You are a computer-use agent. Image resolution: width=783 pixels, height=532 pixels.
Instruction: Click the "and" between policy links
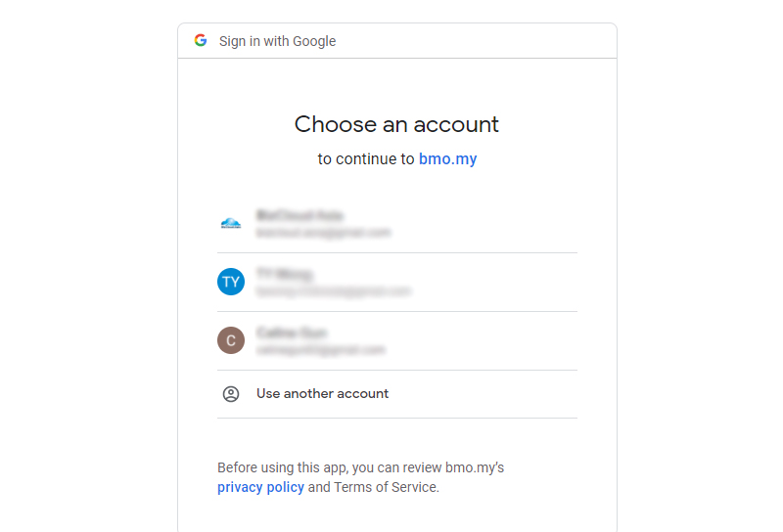319,487
